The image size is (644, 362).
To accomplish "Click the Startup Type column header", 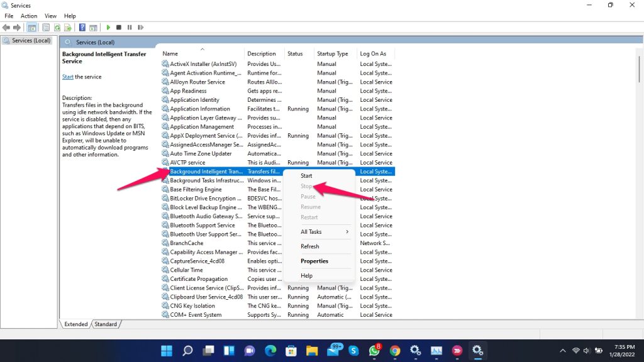I will point(333,54).
